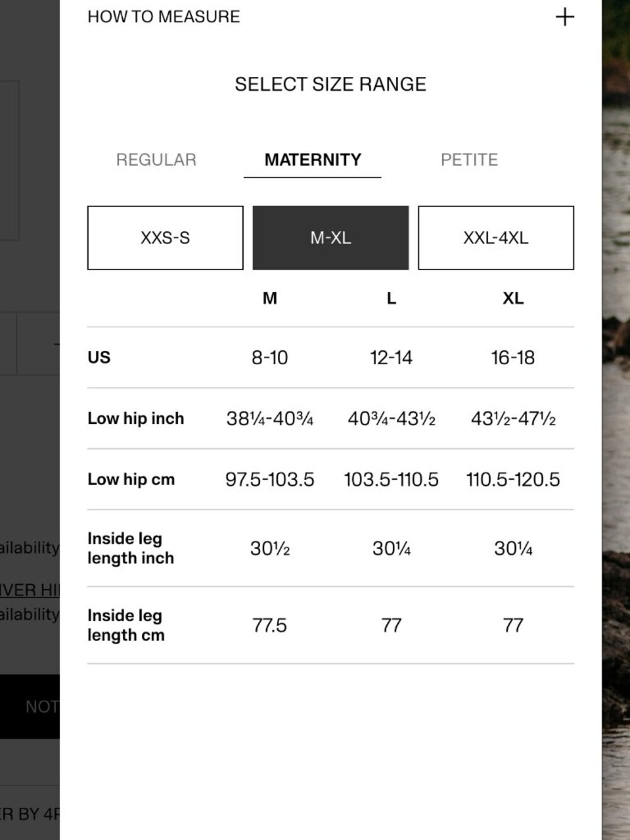
Task: Click the dimmed black button behind panel
Action: [30, 706]
